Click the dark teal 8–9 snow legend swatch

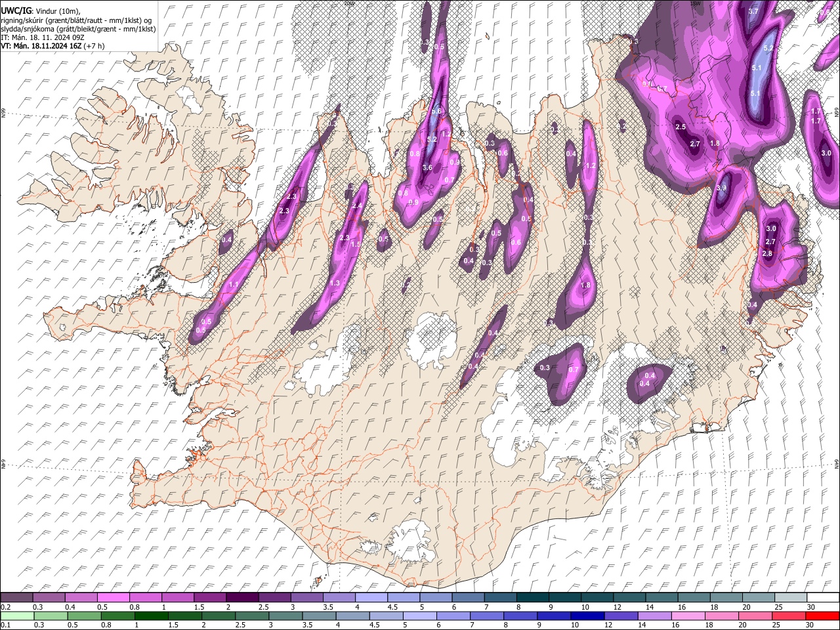pos(532,598)
